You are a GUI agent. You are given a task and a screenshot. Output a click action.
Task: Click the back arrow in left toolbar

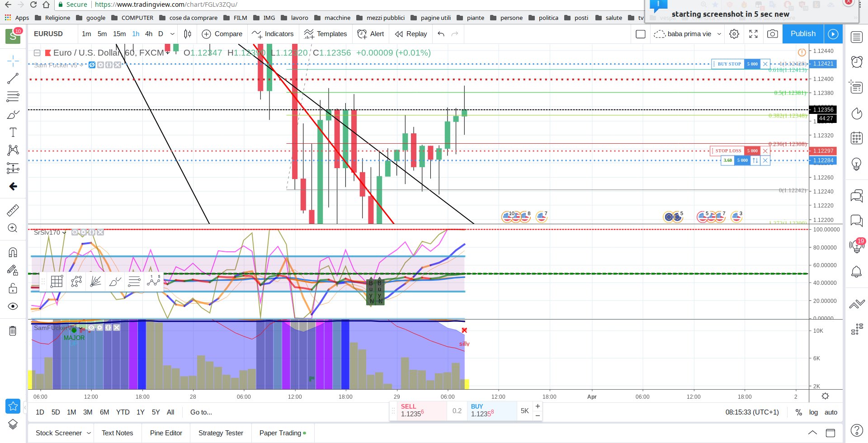coord(13,186)
